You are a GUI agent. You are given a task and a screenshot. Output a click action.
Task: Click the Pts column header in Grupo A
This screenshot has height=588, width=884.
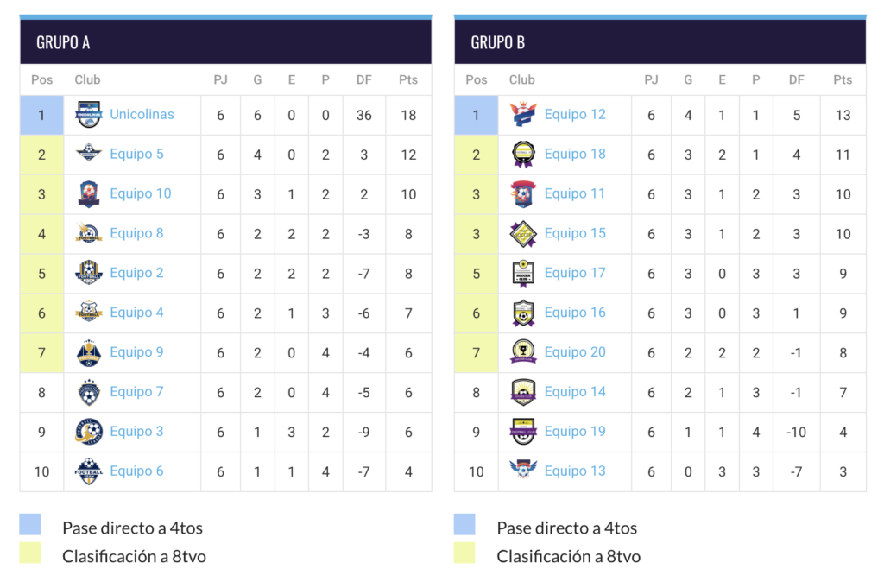[408, 79]
